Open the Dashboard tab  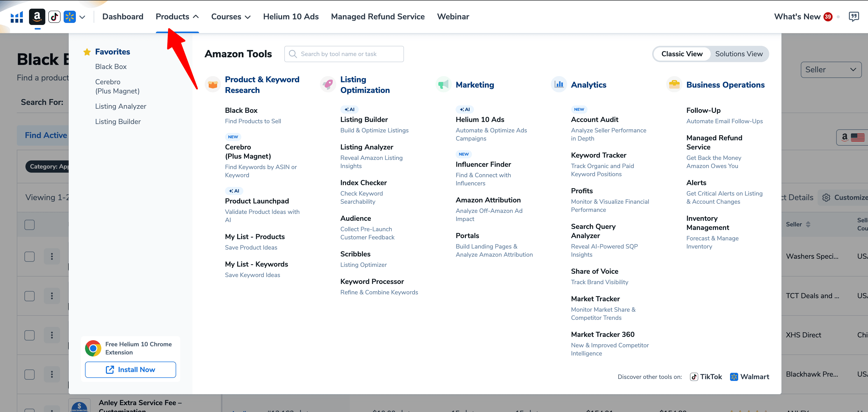[x=123, y=17]
